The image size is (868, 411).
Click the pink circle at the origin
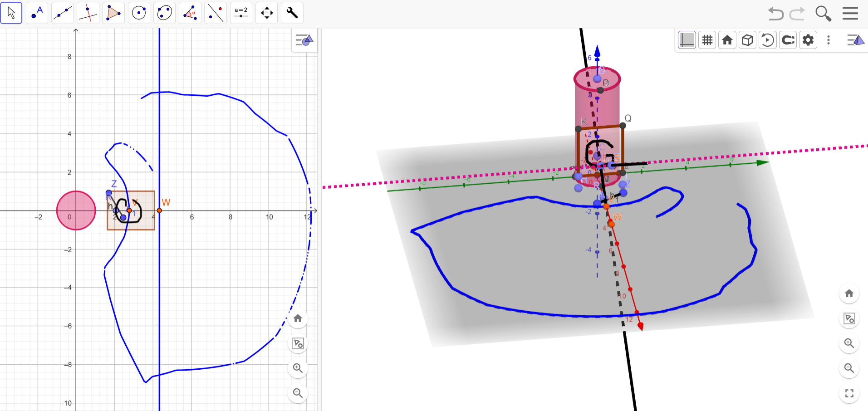pyautogui.click(x=75, y=210)
